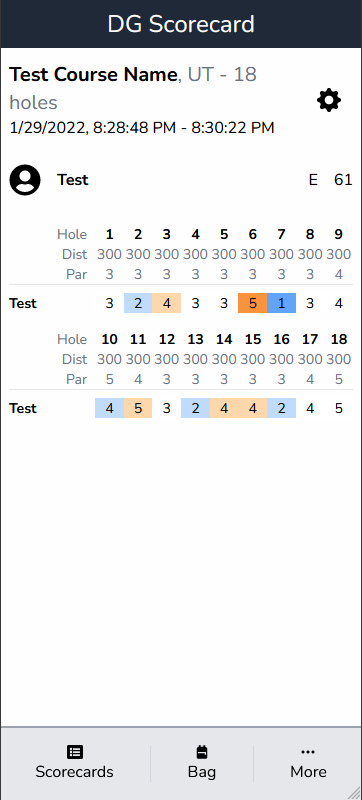Viewport: 362px width, 800px height.
Task: Click total score 61 for Test
Action: tap(343, 180)
